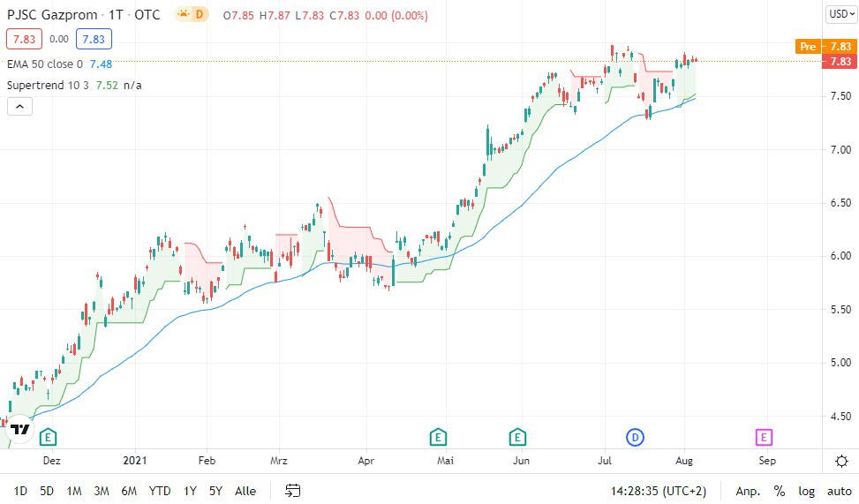The image size is (859, 504).
Task: Click the 1T interval label in title
Action: pyautogui.click(x=116, y=15)
